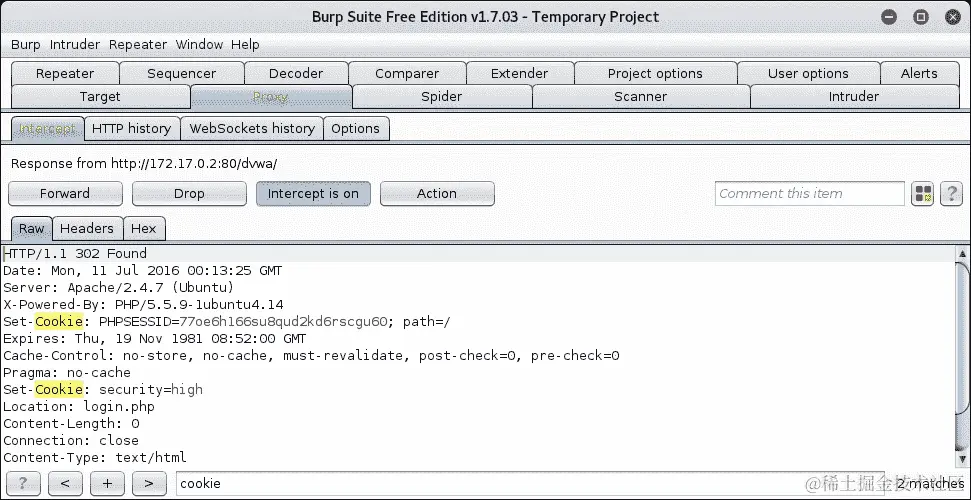Select the Intercept sub-tab

(x=47, y=128)
